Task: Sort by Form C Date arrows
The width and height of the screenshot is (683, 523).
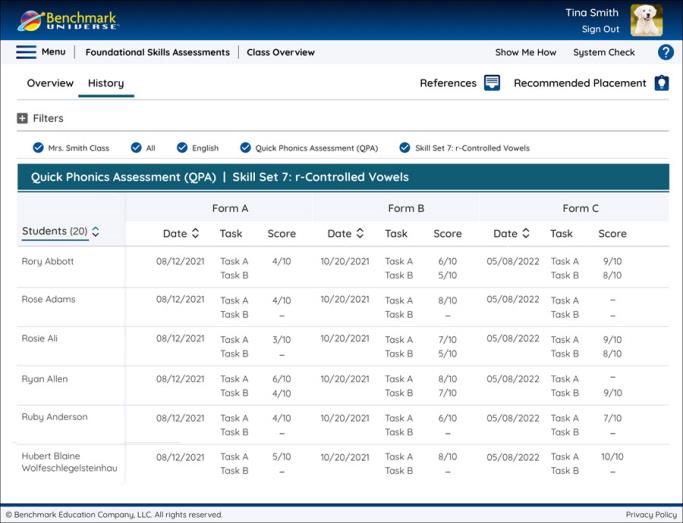Action: (526, 233)
